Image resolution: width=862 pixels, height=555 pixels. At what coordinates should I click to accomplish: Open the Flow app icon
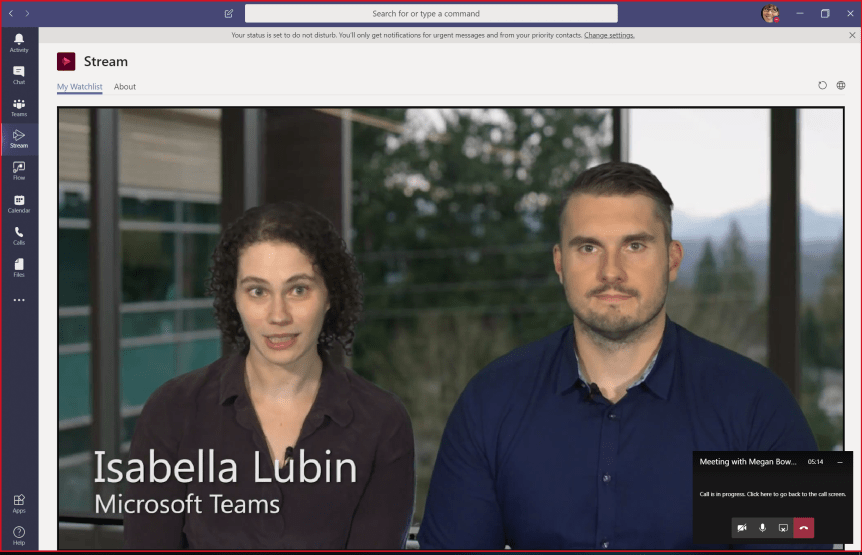click(x=19, y=170)
